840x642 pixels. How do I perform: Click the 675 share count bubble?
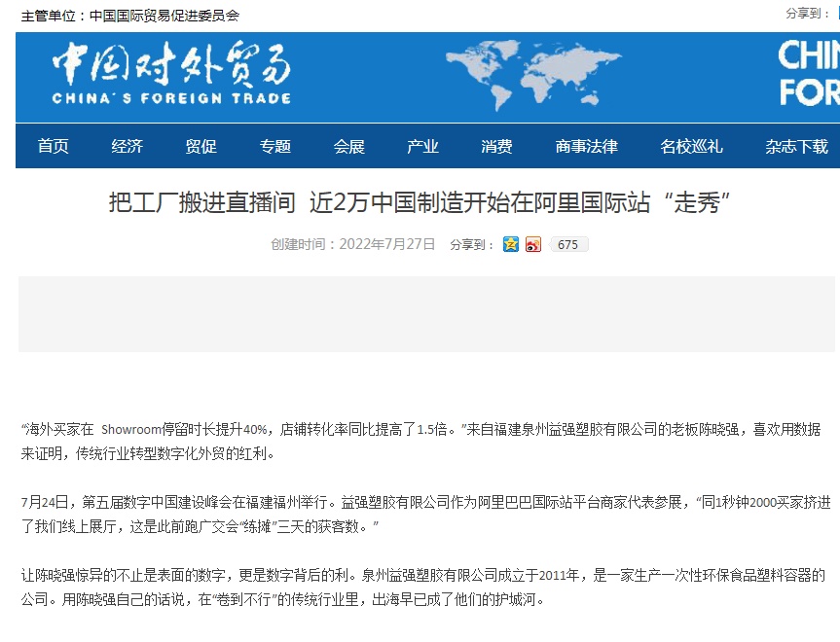coord(568,245)
